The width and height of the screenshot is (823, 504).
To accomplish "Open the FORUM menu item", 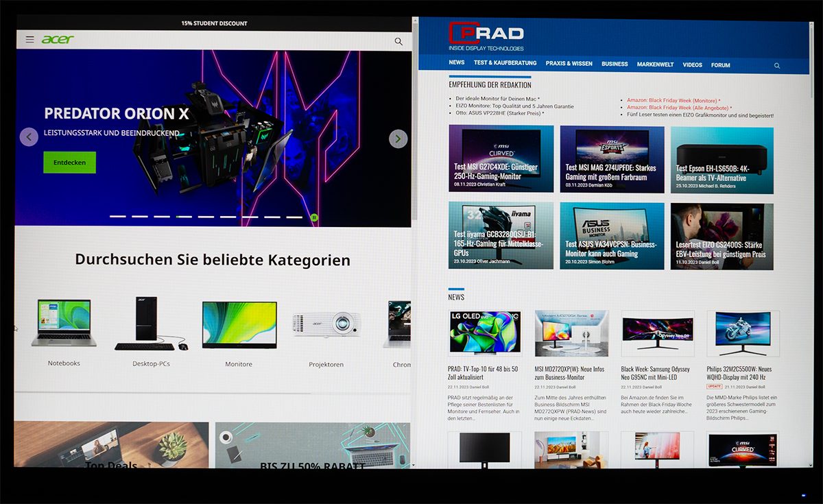I will [720, 65].
